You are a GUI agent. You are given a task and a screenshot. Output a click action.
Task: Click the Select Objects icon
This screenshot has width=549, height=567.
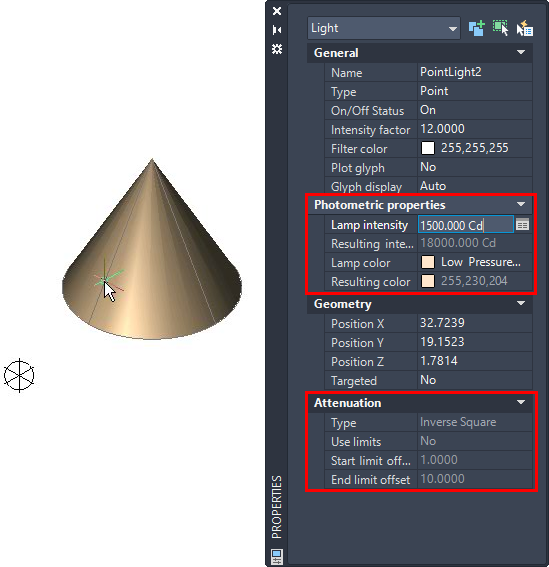501,28
